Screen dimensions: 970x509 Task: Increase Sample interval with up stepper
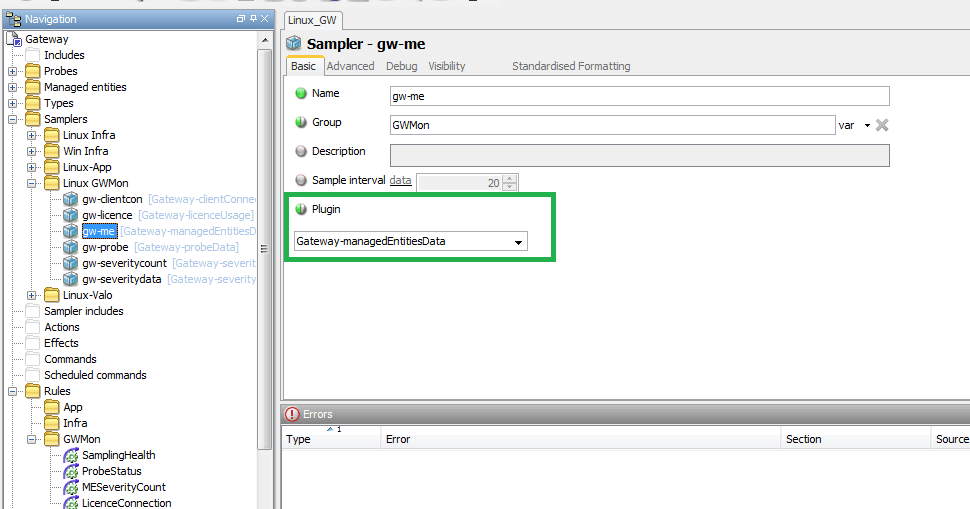pos(510,178)
